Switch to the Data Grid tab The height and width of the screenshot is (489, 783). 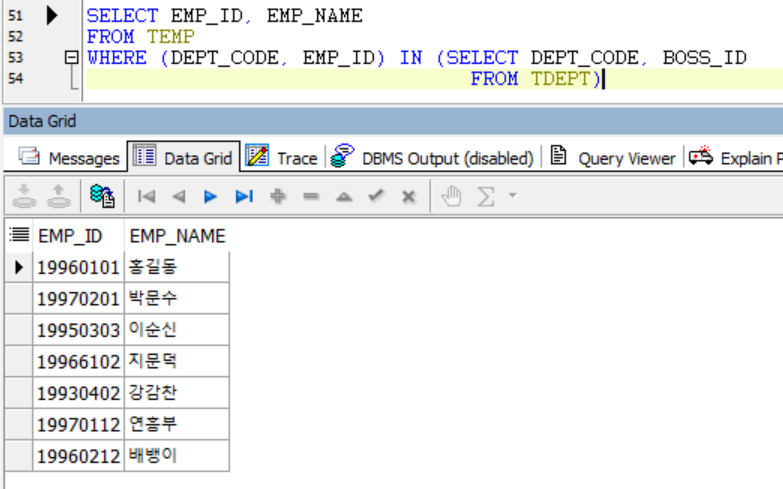coord(184,158)
